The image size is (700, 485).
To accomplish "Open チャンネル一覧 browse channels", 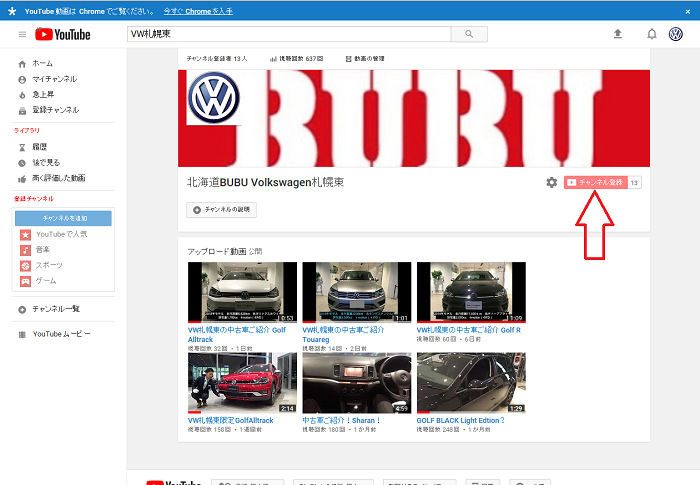I will pyautogui.click(x=56, y=309).
